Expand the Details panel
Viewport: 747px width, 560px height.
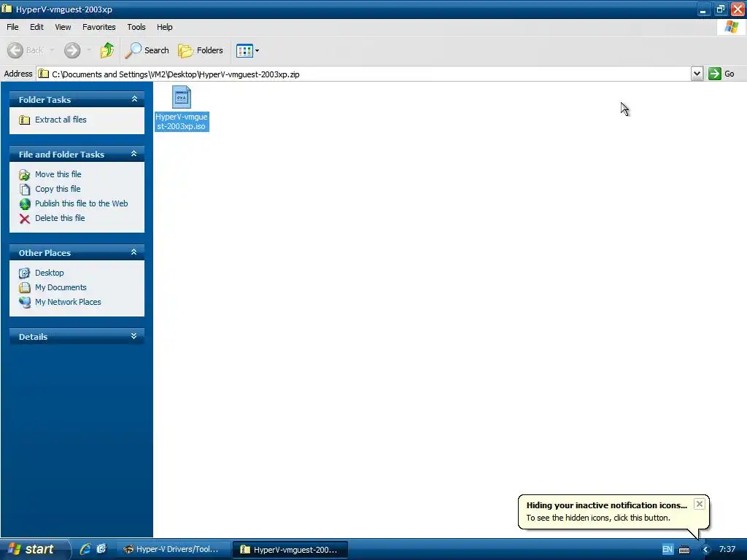(134, 336)
